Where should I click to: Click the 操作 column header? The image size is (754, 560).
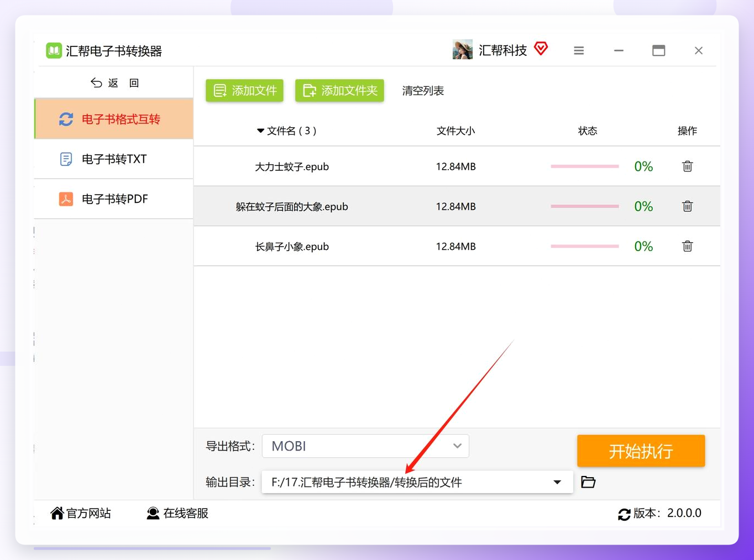coord(687,131)
